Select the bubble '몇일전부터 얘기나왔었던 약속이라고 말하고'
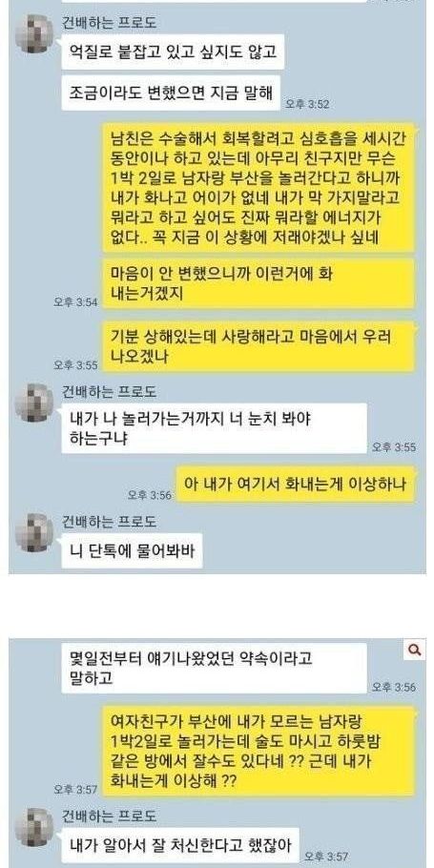This screenshot has height=868, width=434. 214,668
